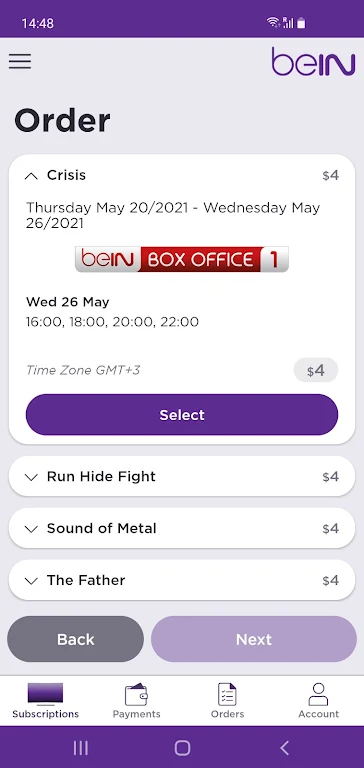Tap the $4 price badge
364x768 pixels.
click(316, 370)
